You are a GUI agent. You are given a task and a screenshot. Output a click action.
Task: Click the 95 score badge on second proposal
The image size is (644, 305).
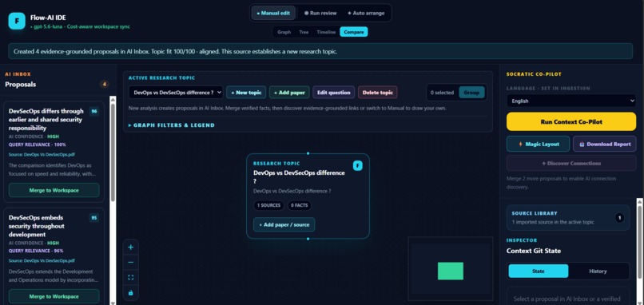94,218
